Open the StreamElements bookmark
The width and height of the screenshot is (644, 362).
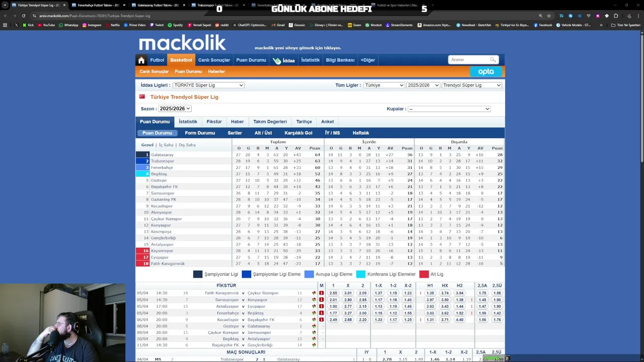tap(399, 25)
